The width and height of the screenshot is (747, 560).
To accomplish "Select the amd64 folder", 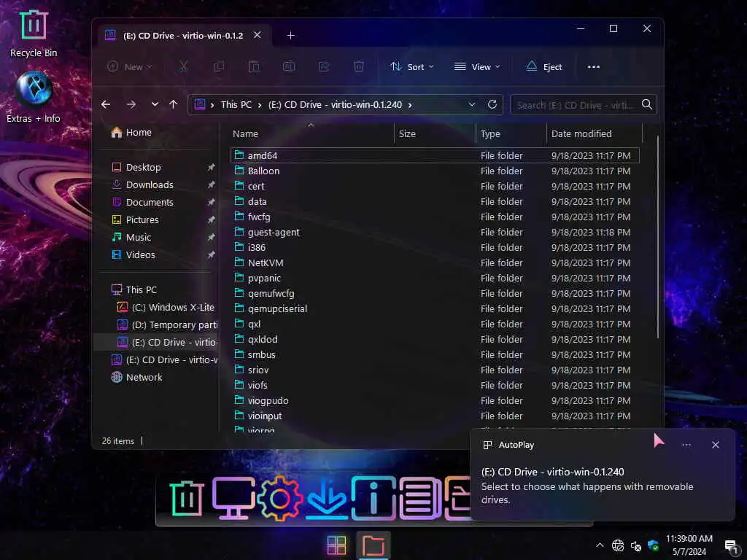I will tap(435, 156).
